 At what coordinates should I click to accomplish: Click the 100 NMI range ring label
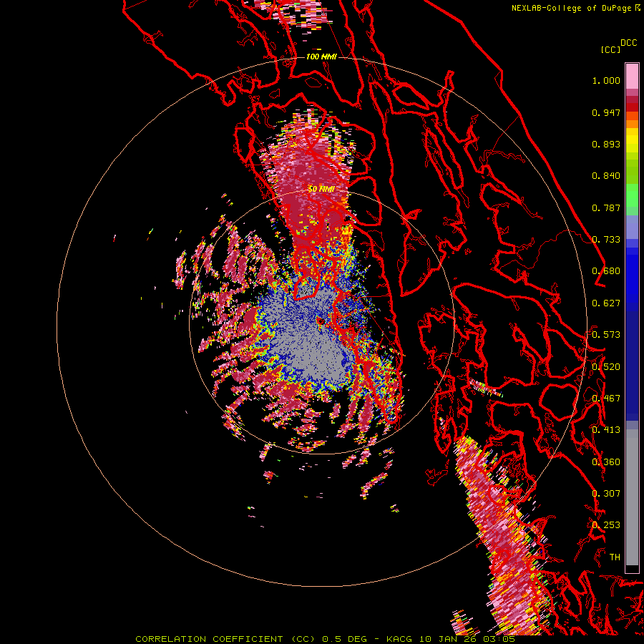point(321,57)
